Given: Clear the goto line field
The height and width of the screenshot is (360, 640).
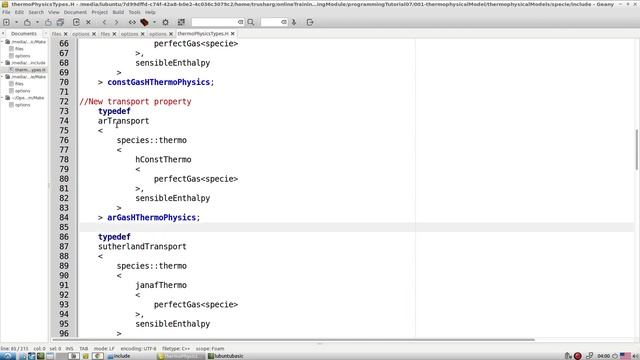Looking at the screenshot, I should [284, 22].
